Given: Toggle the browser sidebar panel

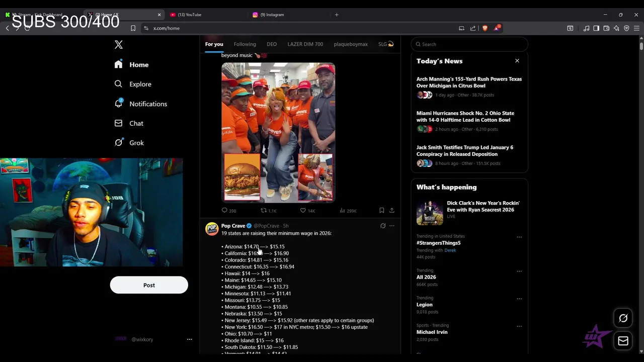Looking at the screenshot, I should (596, 28).
